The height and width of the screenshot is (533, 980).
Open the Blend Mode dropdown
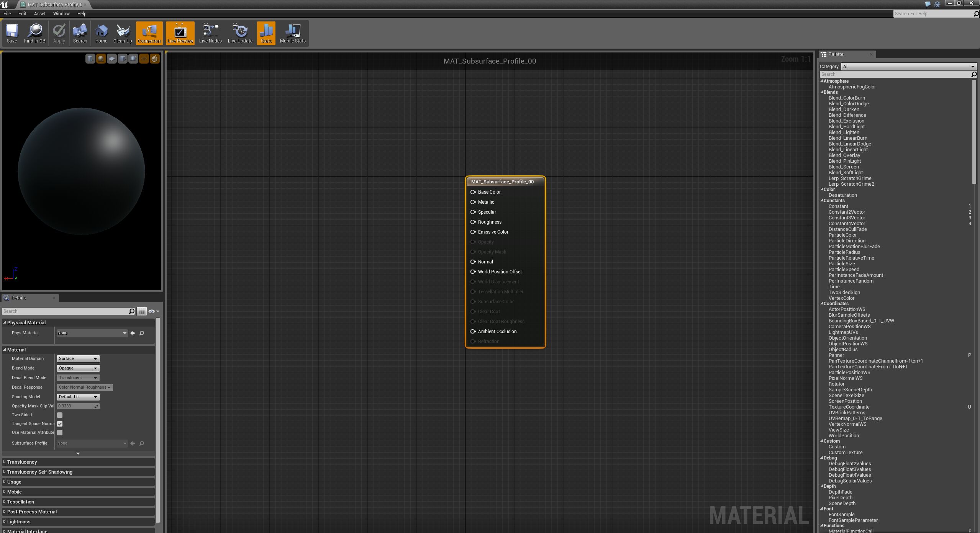78,368
